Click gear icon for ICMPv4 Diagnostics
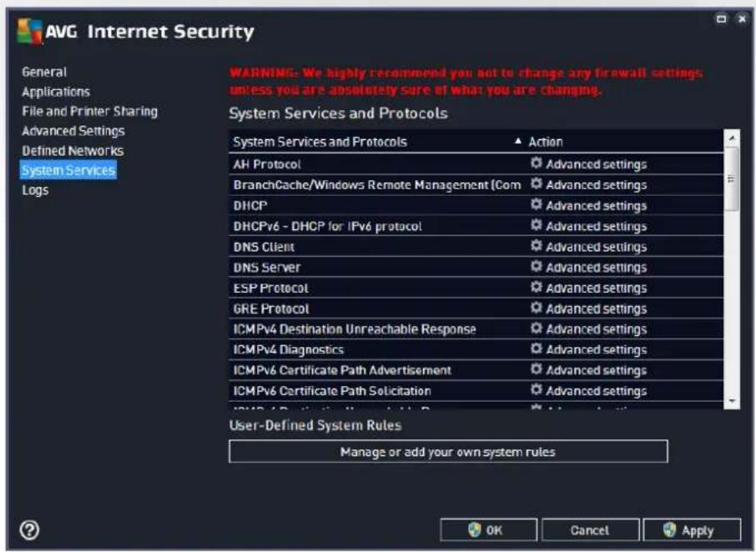 537,349
